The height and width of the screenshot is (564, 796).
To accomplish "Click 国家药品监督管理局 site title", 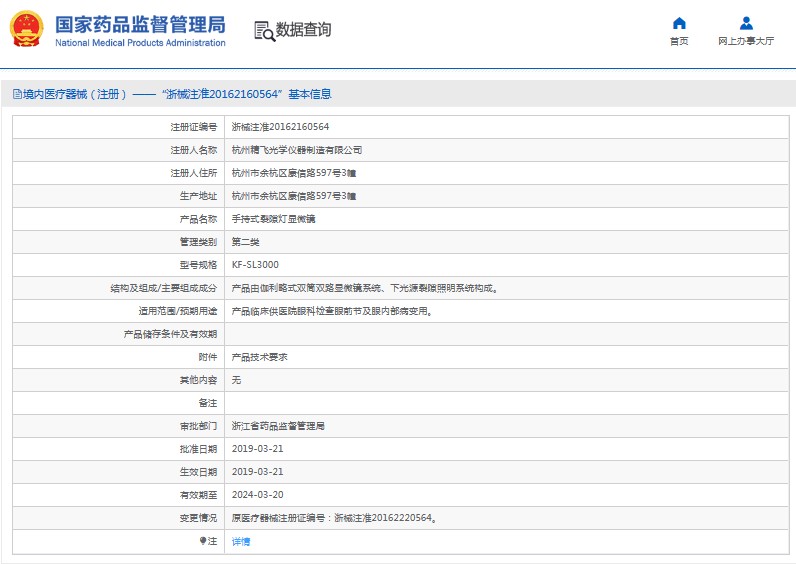I will tap(140, 24).
